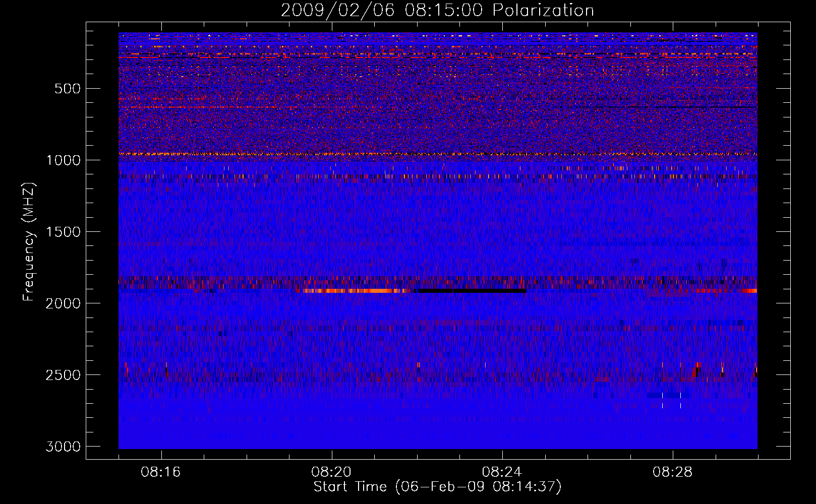Click the 'Start Time (06-Feb-09 08:14:37)' label

pos(437,487)
